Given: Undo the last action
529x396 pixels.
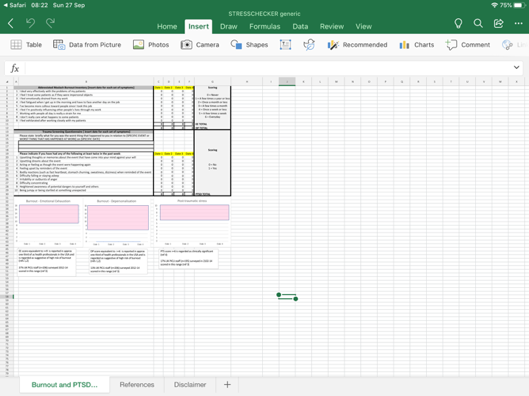Looking at the screenshot, I should point(30,23).
